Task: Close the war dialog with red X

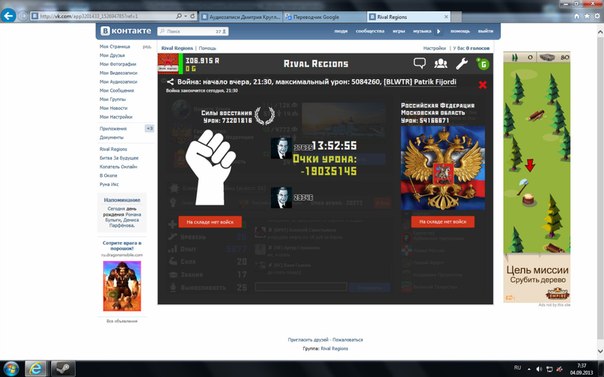Action: point(482,85)
